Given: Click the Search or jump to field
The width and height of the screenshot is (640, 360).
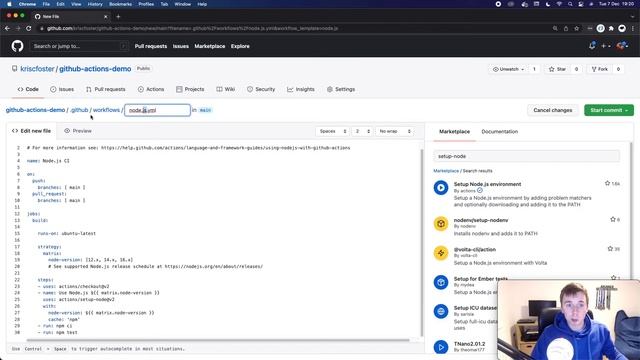Looking at the screenshot, I should [x=79, y=46].
